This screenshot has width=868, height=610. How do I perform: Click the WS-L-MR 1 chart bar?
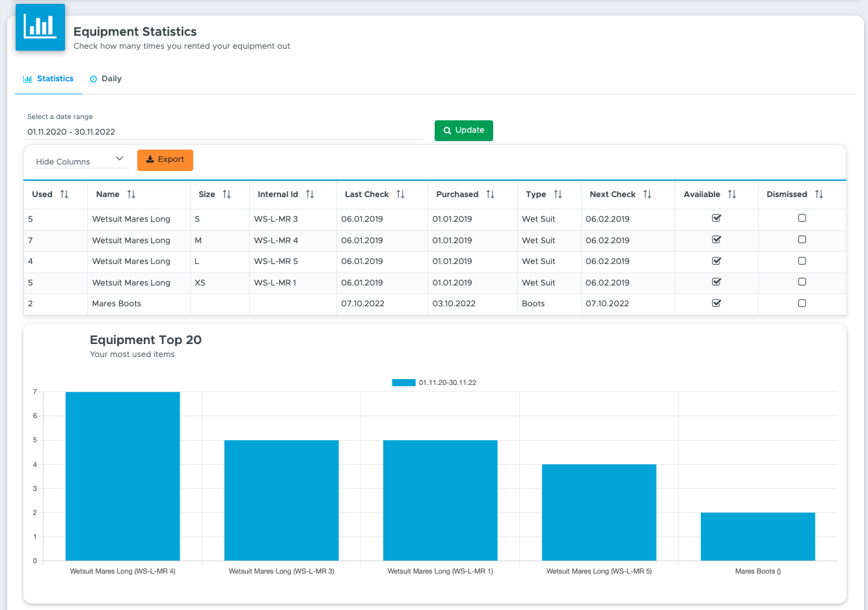[441, 500]
